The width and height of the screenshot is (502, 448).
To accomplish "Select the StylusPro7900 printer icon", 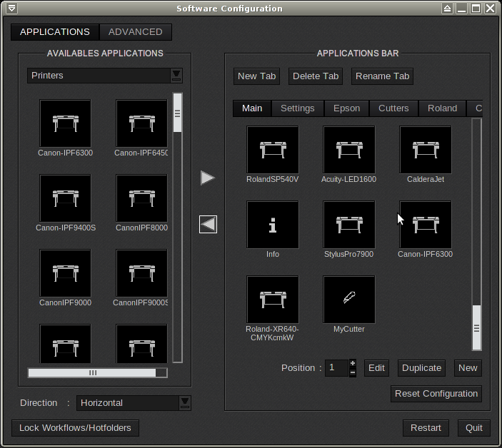I will tap(349, 225).
